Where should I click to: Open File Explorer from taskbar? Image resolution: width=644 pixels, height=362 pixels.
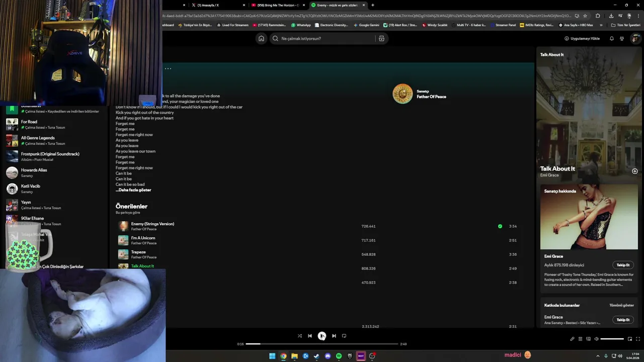[294, 356]
